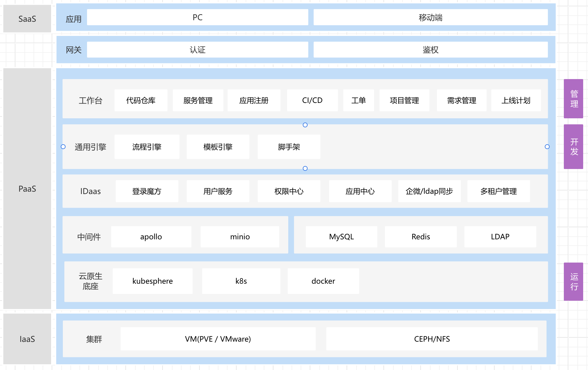Click the 网关 label text
The image size is (588, 370).
click(x=74, y=50)
